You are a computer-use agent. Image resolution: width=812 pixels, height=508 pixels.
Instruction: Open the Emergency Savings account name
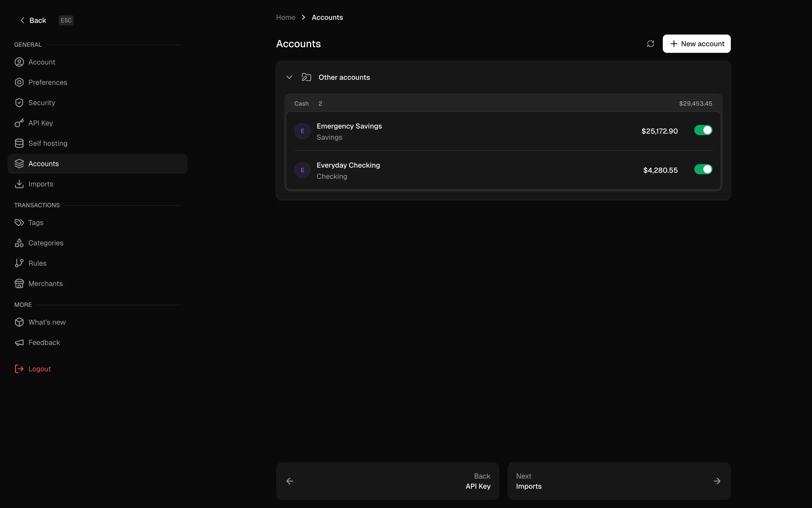(349, 126)
